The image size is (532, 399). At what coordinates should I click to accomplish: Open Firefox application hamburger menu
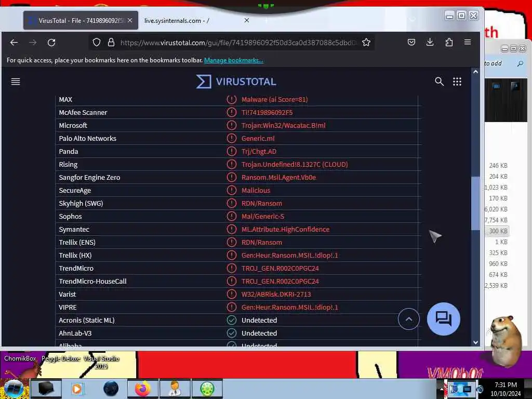click(468, 42)
